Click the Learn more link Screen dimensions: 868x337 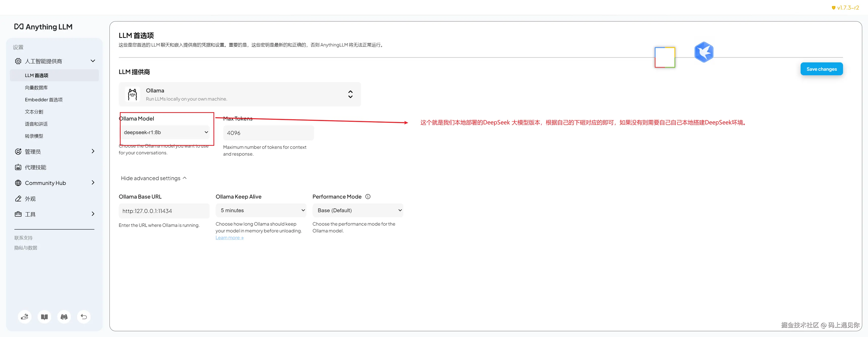click(229, 238)
